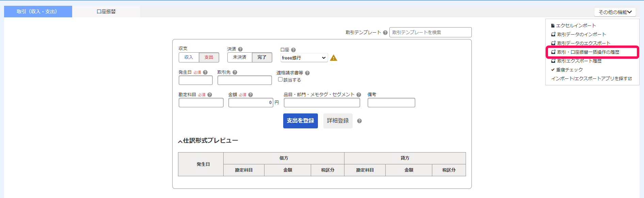Switch 決済 status to 未決済
Viewport: 644px width, 198px height.
click(240, 57)
